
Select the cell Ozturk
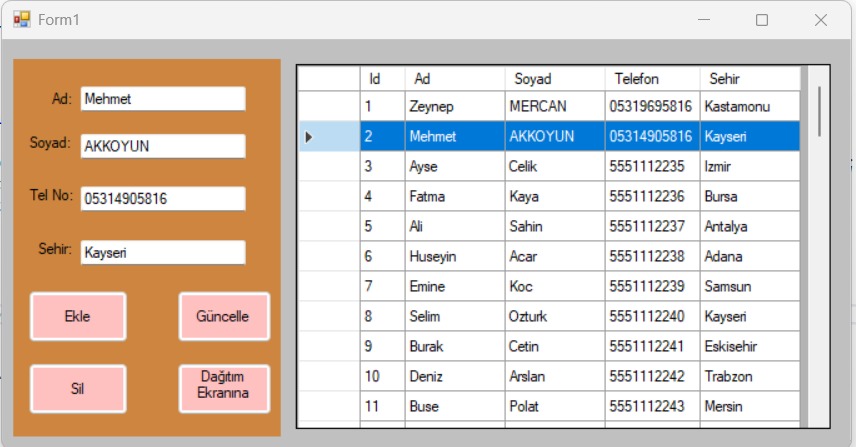(555, 317)
